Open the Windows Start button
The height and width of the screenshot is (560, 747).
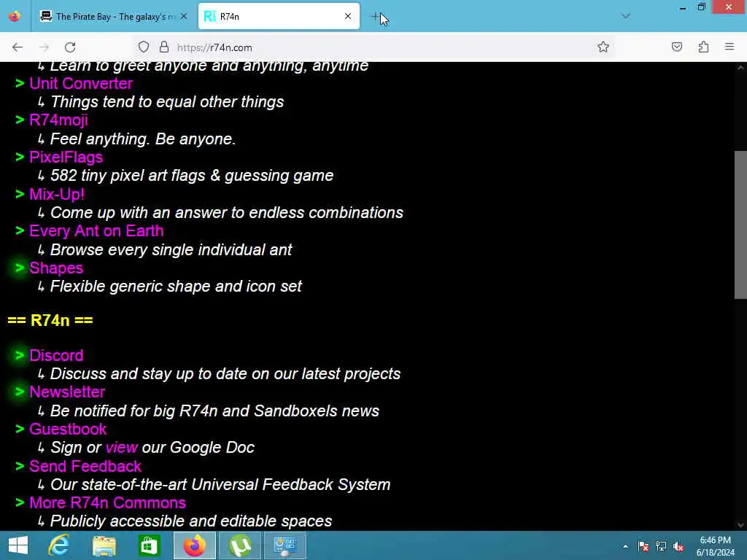pyautogui.click(x=18, y=545)
